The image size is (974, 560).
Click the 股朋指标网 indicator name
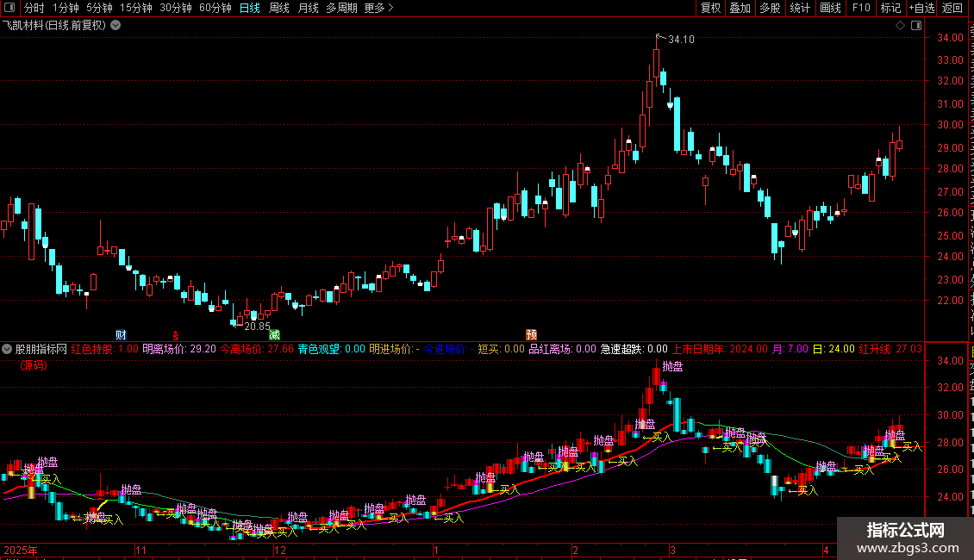(41, 349)
